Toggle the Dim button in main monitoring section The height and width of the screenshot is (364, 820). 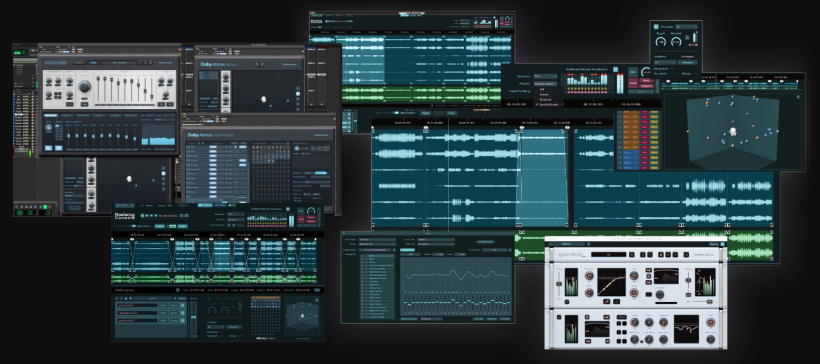click(x=633, y=72)
